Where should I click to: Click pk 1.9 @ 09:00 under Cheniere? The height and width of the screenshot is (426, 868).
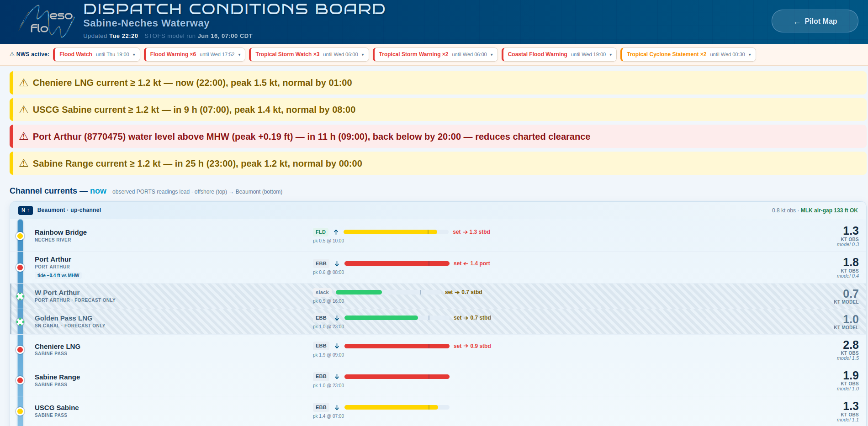pos(328,355)
